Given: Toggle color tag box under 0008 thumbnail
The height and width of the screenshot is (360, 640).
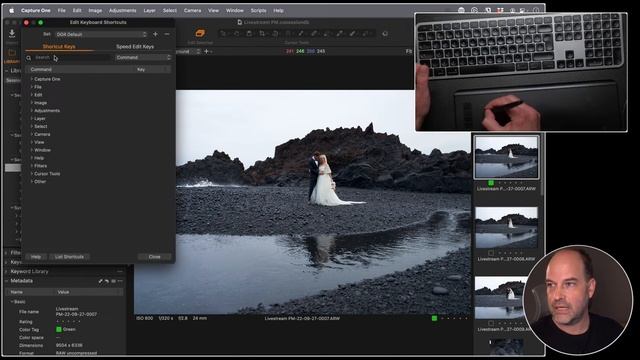Looking at the screenshot, I should 491,253.
